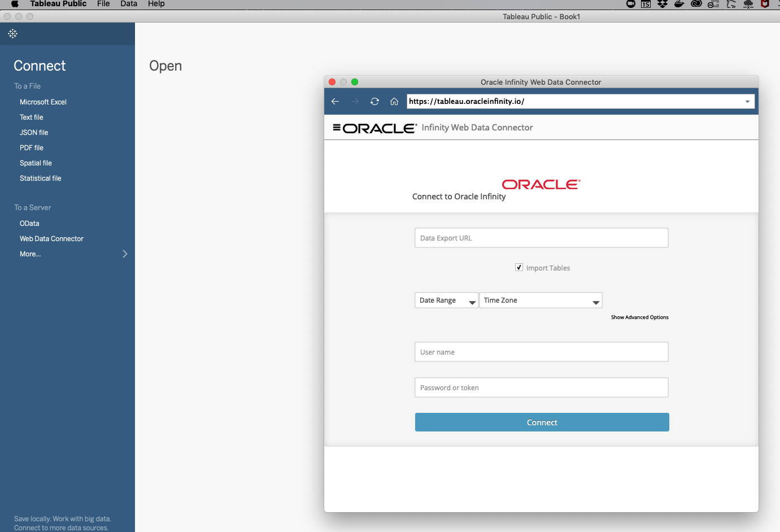The image size is (780, 532).
Task: Go back in the connector browser
Action: point(335,102)
